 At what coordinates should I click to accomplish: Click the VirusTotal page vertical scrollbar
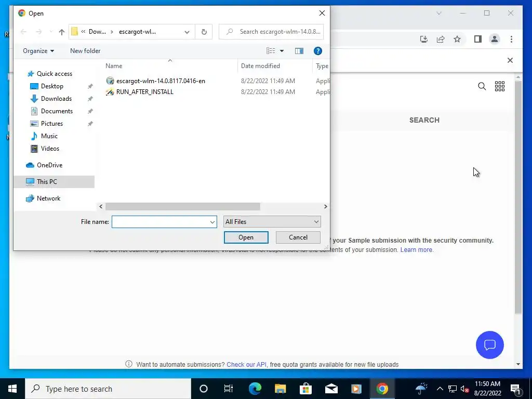518,197
